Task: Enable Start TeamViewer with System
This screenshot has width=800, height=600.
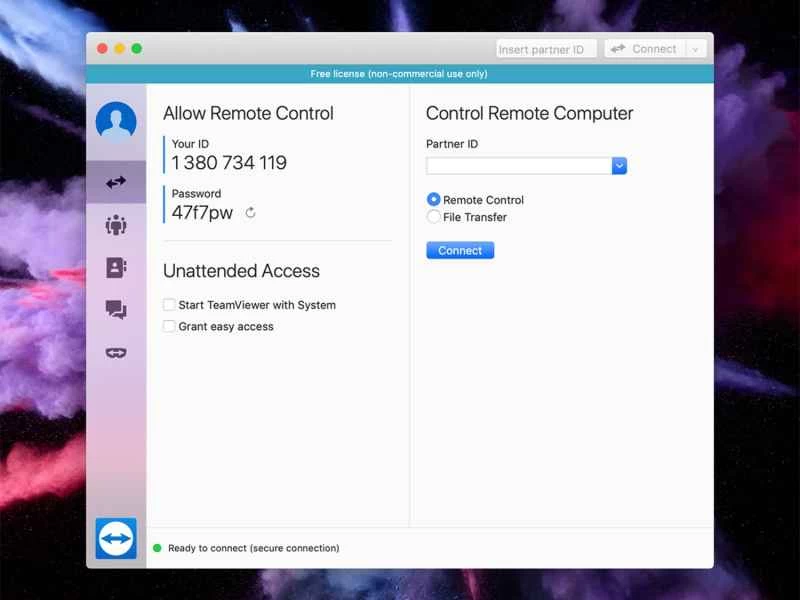Action: tap(168, 304)
